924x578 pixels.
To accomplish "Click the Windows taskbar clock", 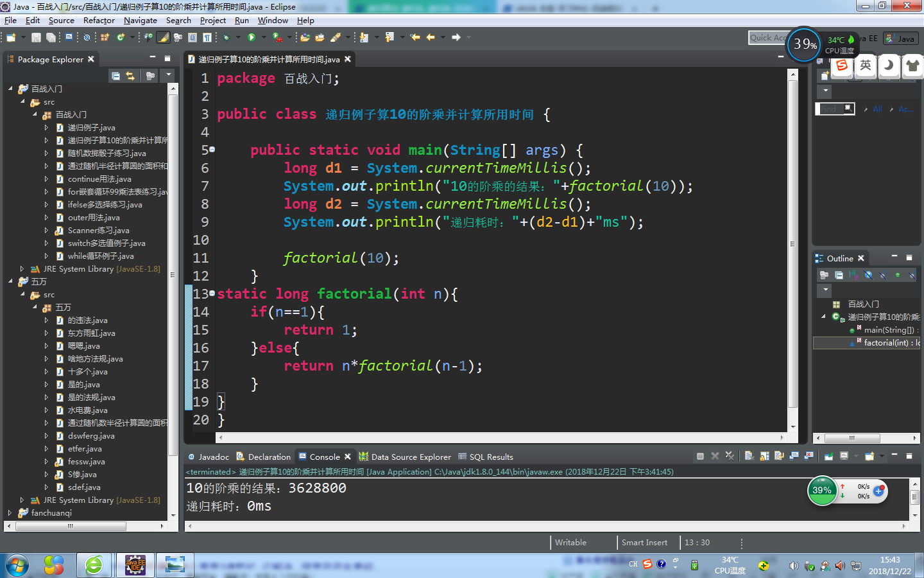I will point(890,565).
